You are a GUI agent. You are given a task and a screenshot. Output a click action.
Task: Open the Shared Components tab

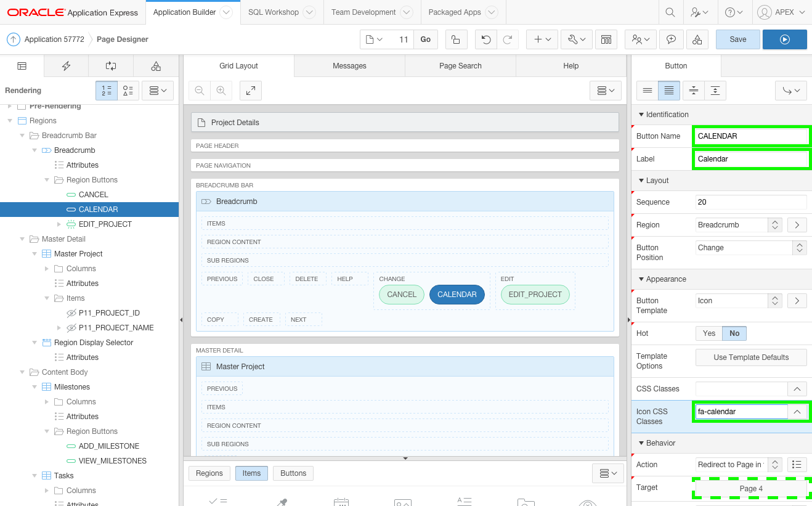155,65
